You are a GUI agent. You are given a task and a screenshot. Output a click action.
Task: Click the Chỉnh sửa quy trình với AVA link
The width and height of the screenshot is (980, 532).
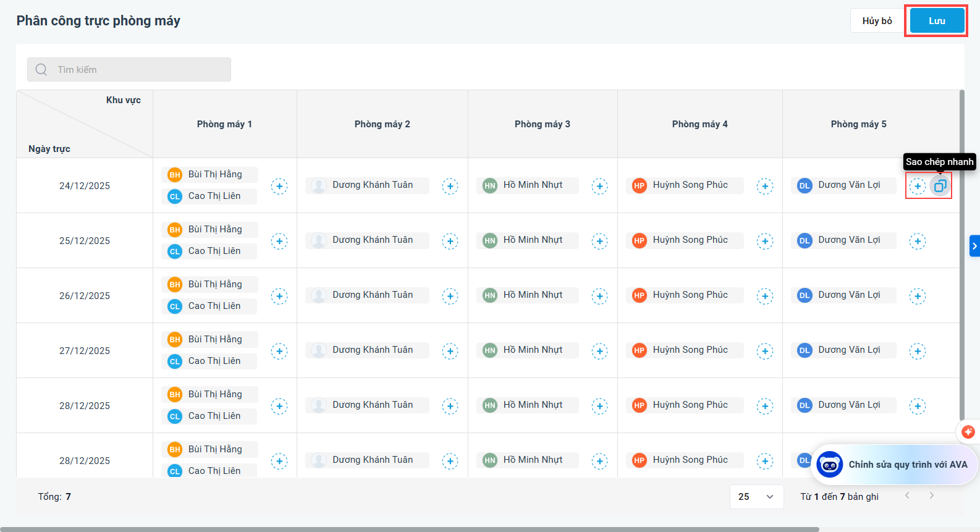[x=908, y=465]
